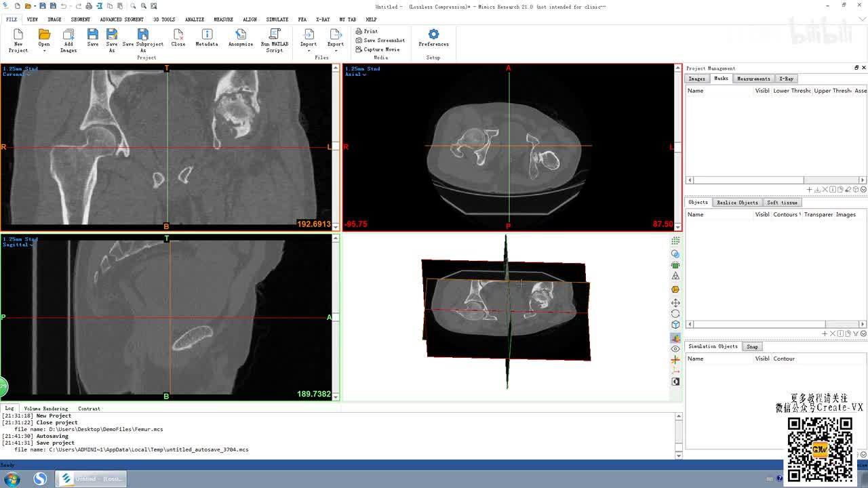The image size is (868, 488).
Task: Open the MEASURE ribbon tab
Action: (x=223, y=20)
